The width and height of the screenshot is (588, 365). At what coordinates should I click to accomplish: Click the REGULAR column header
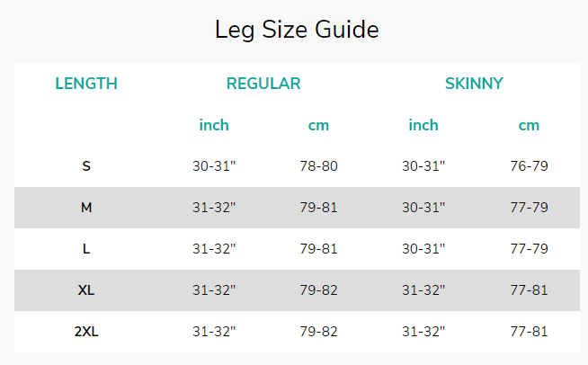point(263,84)
